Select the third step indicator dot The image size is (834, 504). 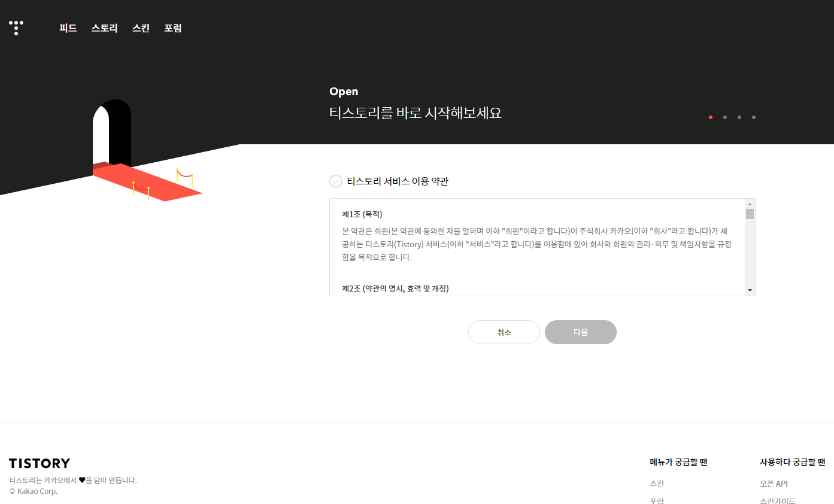coord(739,117)
